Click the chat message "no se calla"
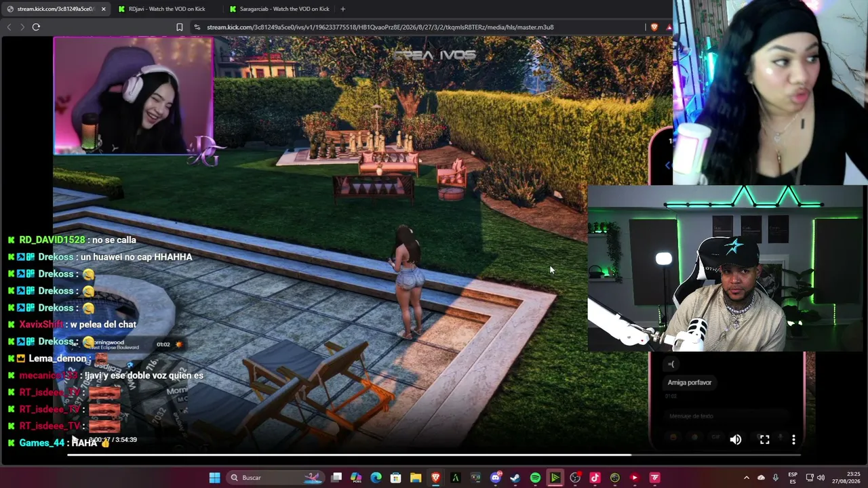The width and height of the screenshot is (868, 488). (x=114, y=240)
